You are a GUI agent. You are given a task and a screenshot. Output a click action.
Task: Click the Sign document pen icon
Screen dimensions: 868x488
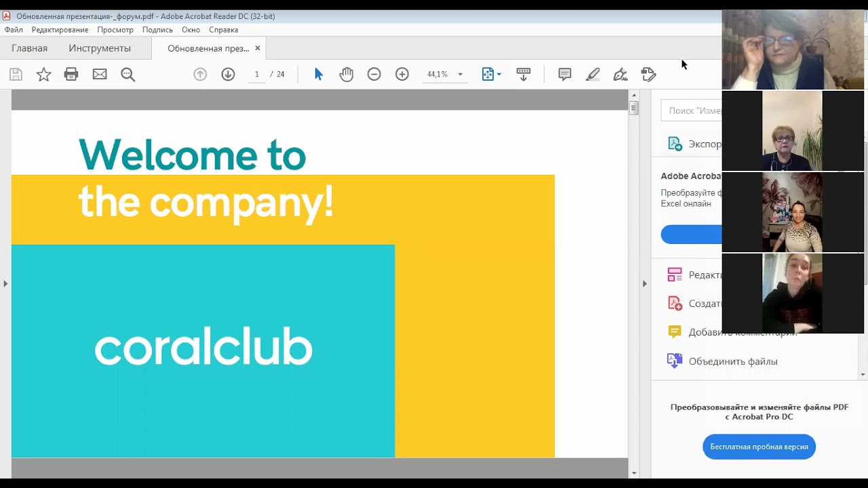[620, 75]
